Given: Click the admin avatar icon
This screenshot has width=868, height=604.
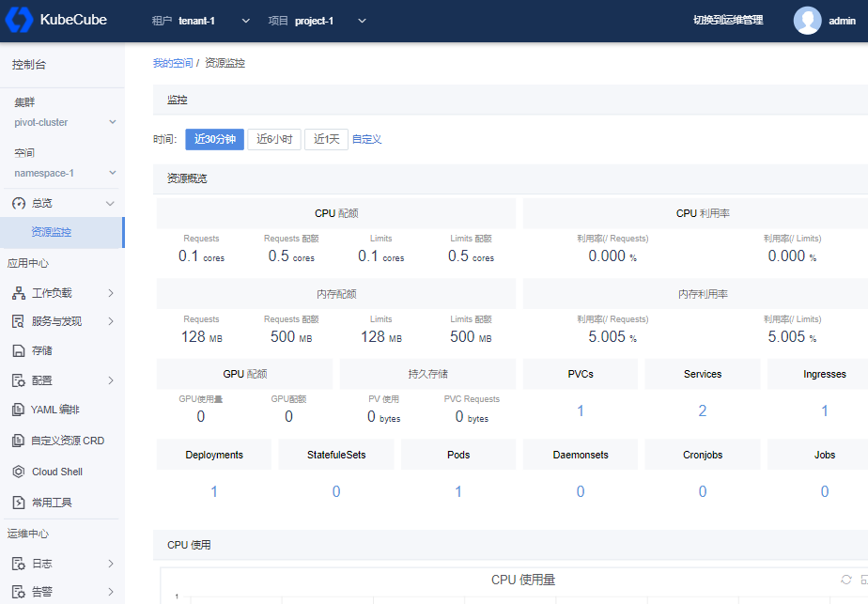Looking at the screenshot, I should pyautogui.click(x=807, y=21).
